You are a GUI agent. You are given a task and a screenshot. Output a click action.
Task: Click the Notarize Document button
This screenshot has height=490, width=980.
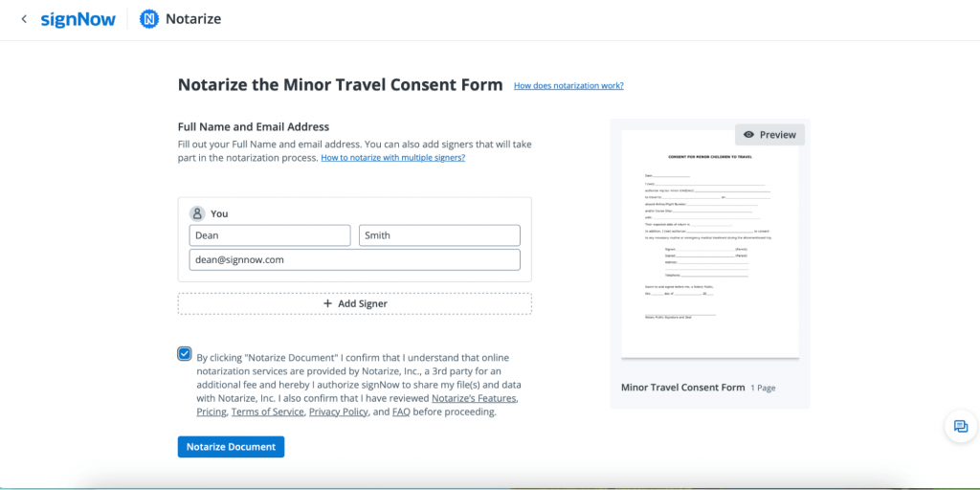pos(231,447)
